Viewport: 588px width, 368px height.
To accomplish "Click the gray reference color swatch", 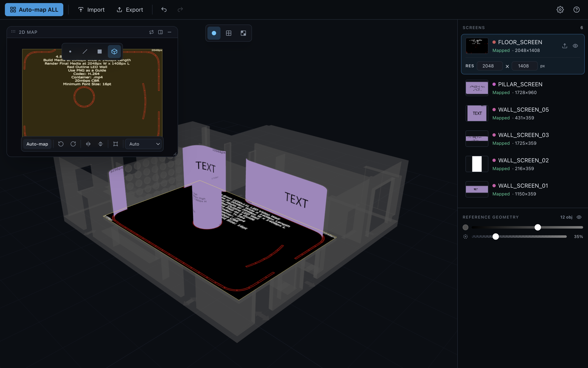I will tap(465, 227).
